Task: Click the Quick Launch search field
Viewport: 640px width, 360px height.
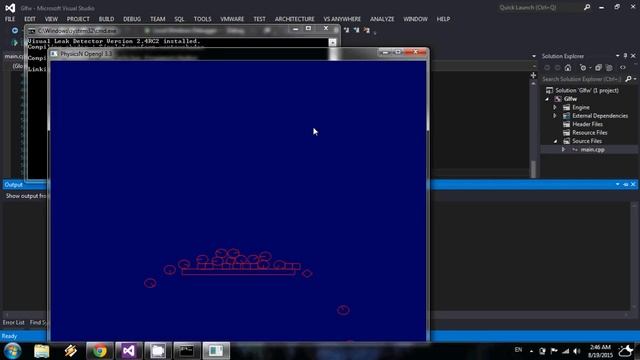Action: (540, 7)
